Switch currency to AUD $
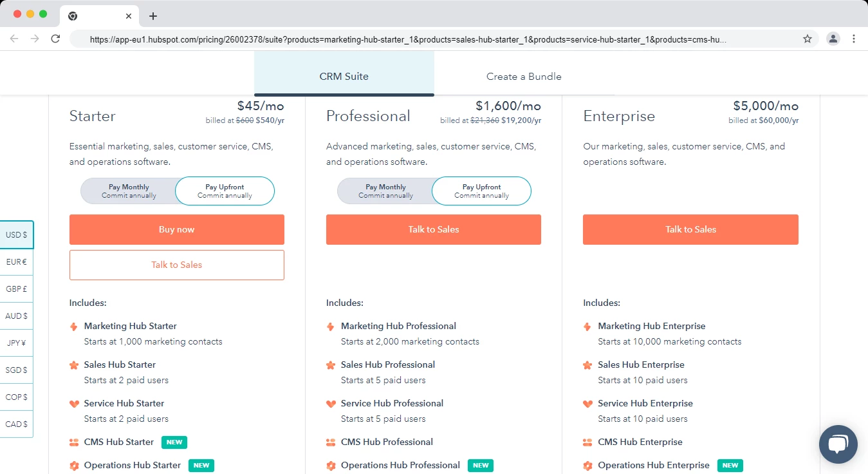This screenshot has width=868, height=474. pyautogui.click(x=17, y=316)
